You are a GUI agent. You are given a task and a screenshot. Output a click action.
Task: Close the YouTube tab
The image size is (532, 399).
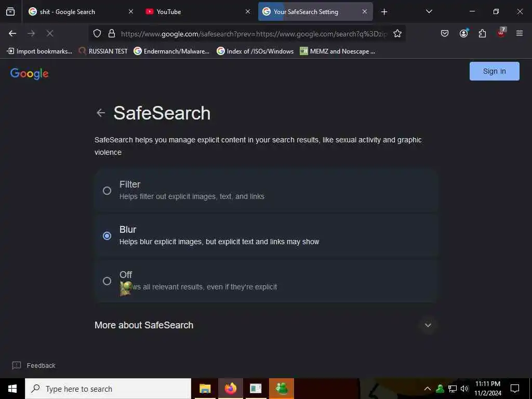click(248, 11)
